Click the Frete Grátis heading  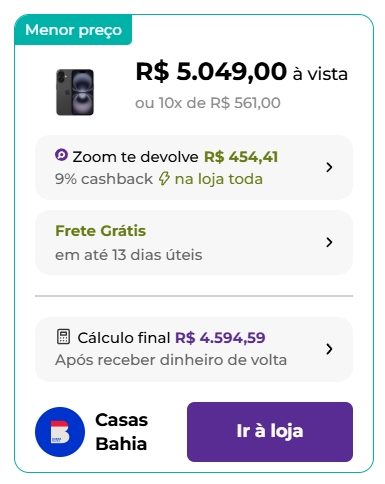click(x=101, y=231)
